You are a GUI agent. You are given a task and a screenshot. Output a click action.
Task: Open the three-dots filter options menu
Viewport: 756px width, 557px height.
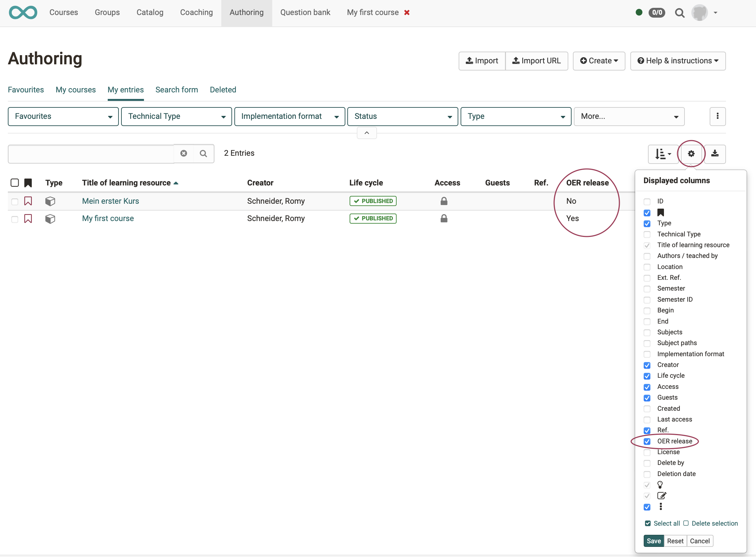click(717, 116)
